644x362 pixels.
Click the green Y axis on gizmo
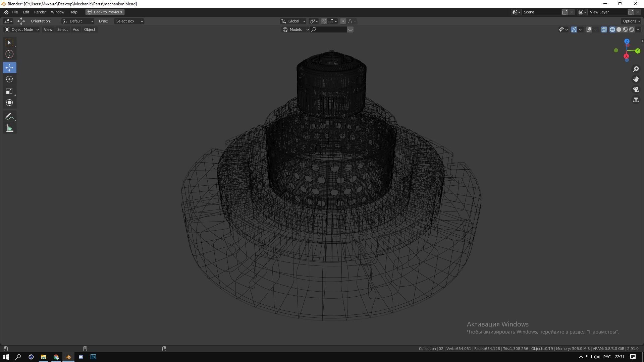tap(637, 51)
